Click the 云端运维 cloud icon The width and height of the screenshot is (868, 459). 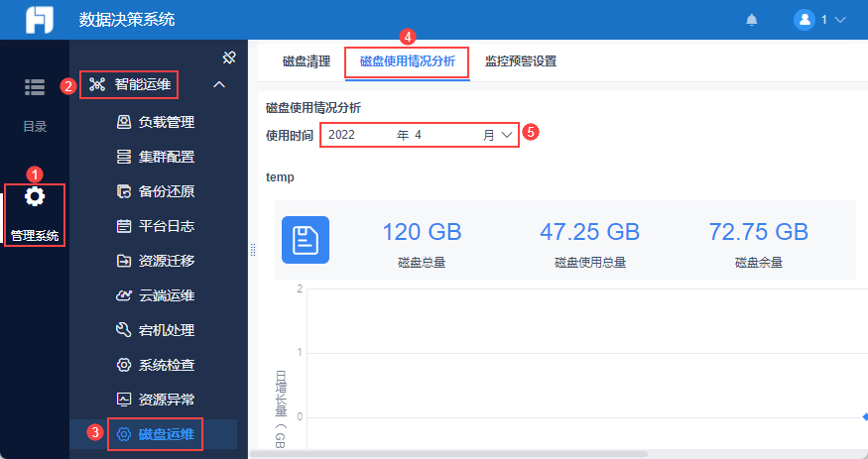124,295
